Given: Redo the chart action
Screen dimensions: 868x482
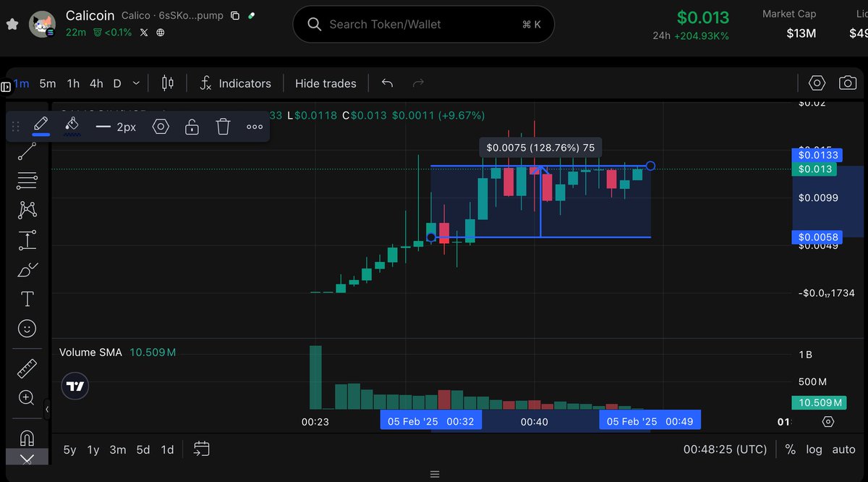Looking at the screenshot, I should pyautogui.click(x=418, y=83).
